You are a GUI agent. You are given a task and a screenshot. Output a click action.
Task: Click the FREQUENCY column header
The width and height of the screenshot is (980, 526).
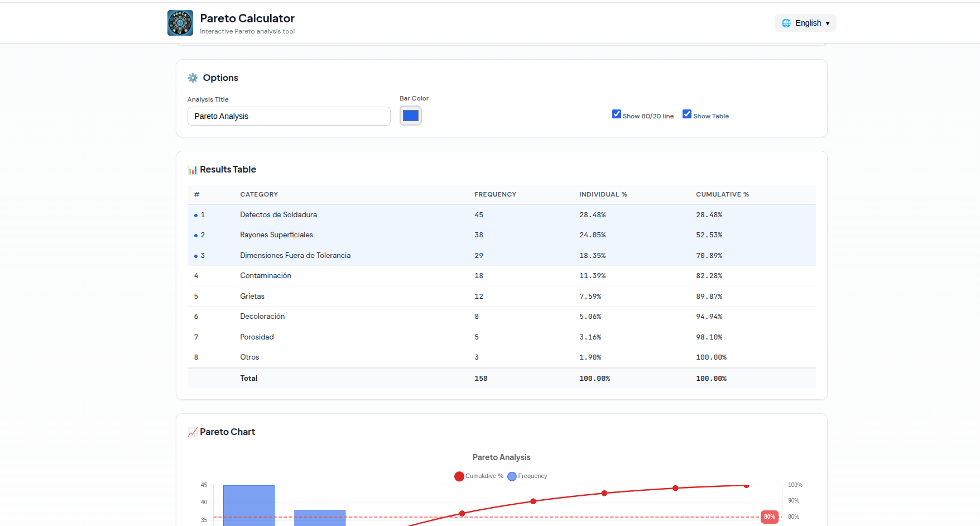(x=495, y=194)
